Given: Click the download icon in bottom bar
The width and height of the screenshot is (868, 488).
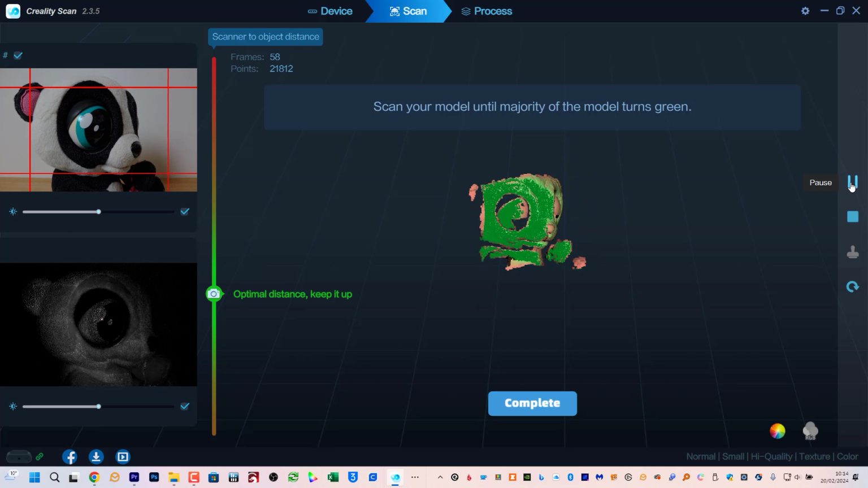Looking at the screenshot, I should [96, 457].
